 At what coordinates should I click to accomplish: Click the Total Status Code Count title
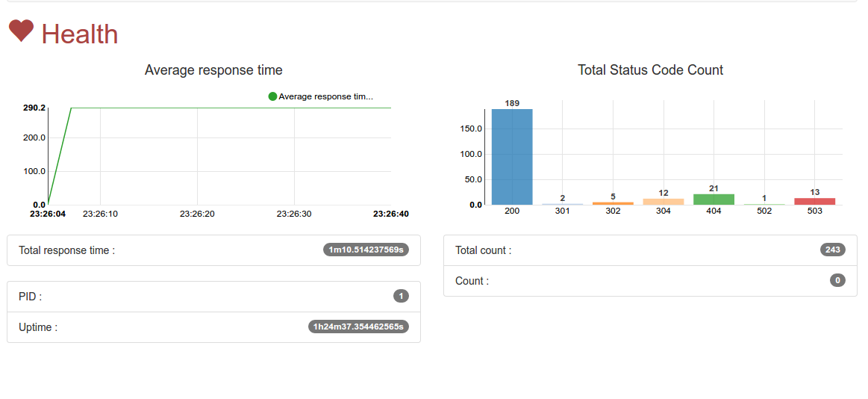pos(650,70)
